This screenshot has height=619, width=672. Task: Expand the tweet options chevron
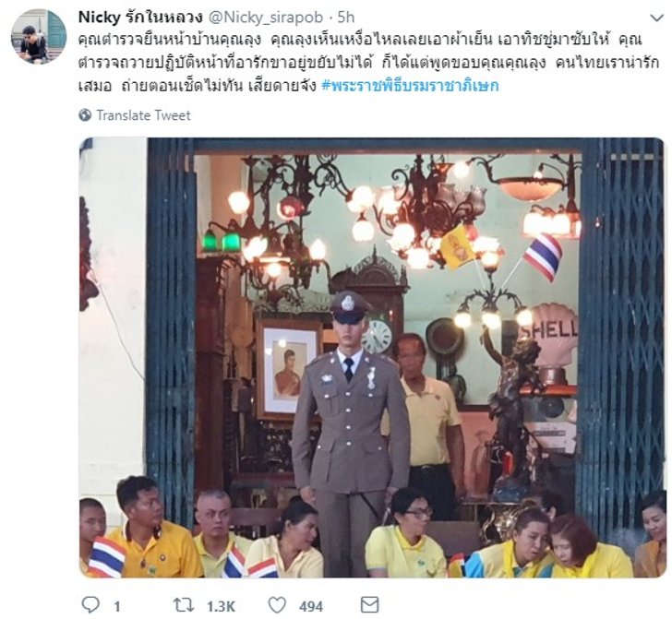coord(656,18)
